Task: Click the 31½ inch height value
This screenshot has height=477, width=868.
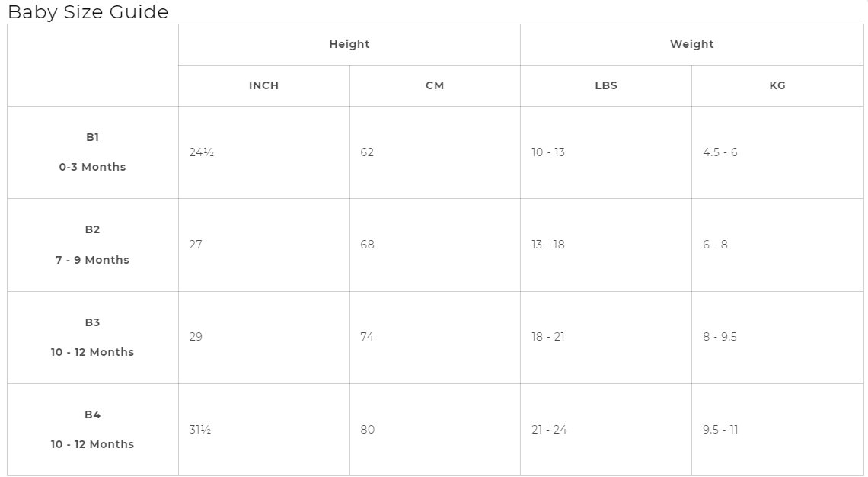Action: click(200, 430)
